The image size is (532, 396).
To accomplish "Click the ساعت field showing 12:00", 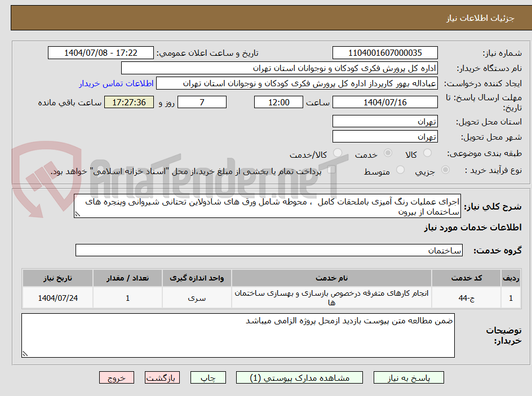I will 278,102.
